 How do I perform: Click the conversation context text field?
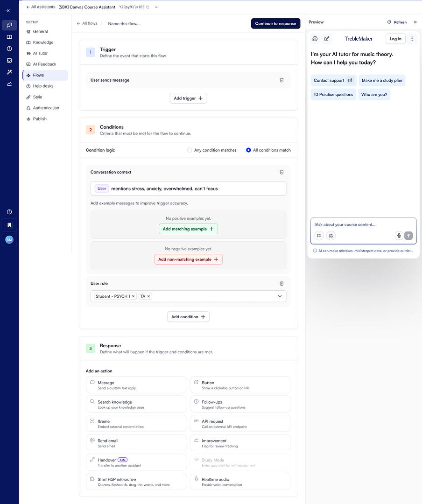coord(188,189)
